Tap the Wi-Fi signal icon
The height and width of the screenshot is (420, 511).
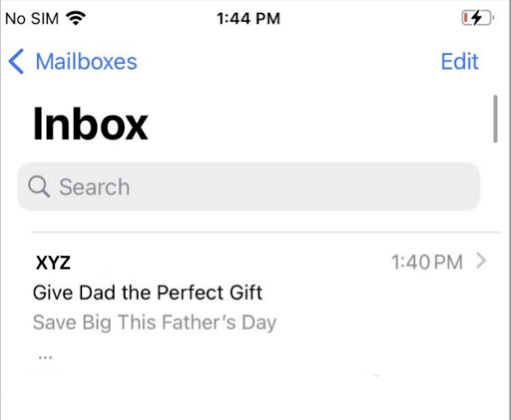76,18
